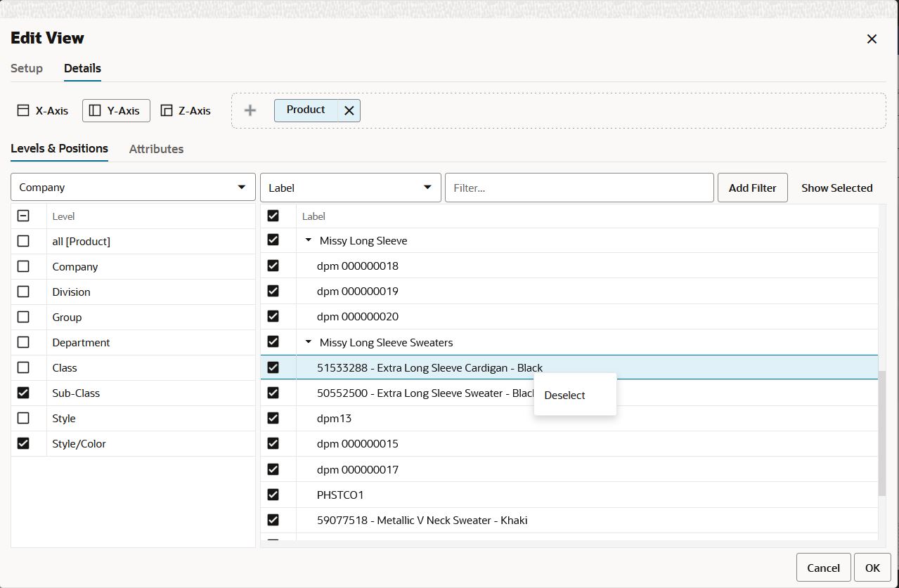Screen dimensions: 899x588
Task: Click the Show Selected link
Action: pos(836,187)
